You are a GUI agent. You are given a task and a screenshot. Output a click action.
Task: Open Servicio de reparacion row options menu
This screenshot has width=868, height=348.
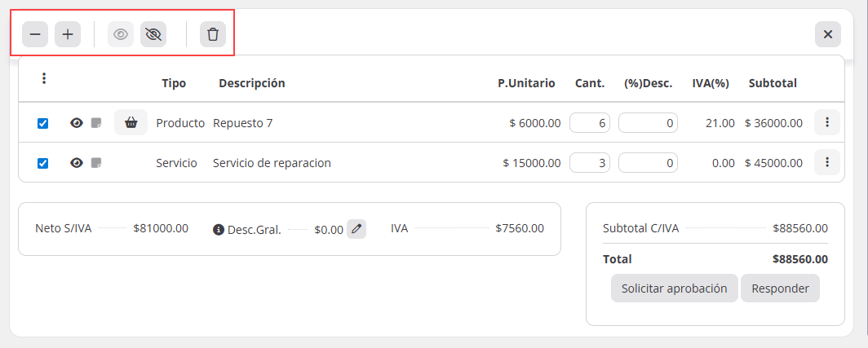[826, 162]
